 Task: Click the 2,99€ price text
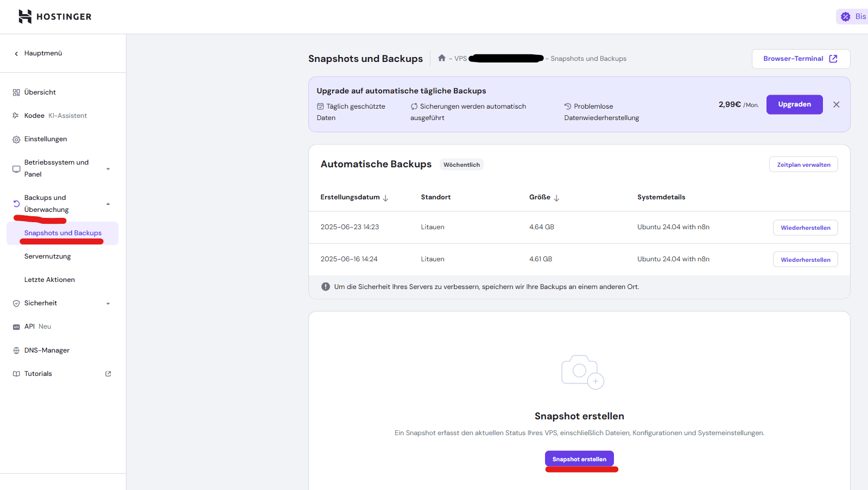click(730, 104)
